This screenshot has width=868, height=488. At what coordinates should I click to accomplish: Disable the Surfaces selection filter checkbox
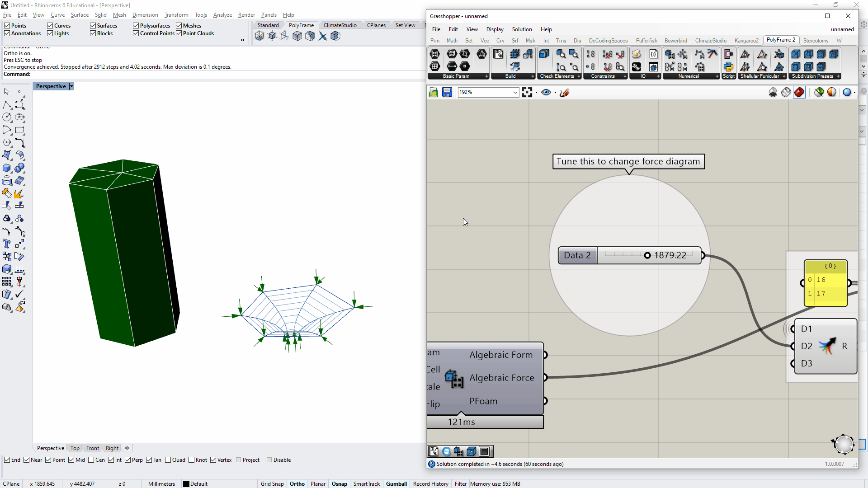[92, 25]
